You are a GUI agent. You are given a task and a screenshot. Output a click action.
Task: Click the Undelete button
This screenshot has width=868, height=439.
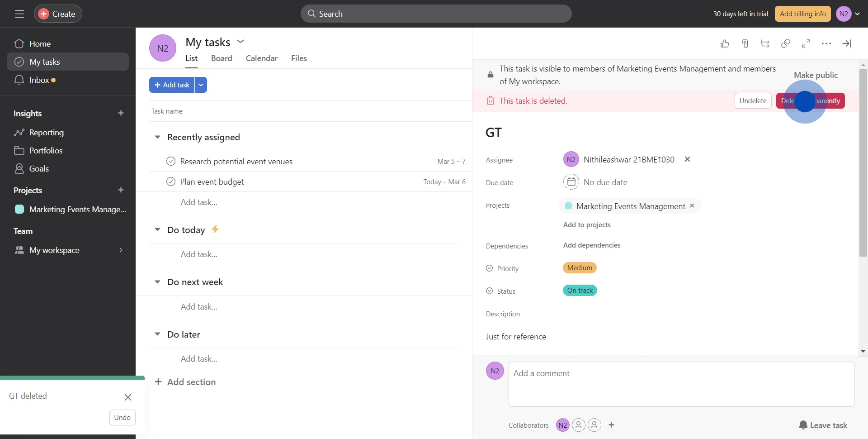coord(753,101)
